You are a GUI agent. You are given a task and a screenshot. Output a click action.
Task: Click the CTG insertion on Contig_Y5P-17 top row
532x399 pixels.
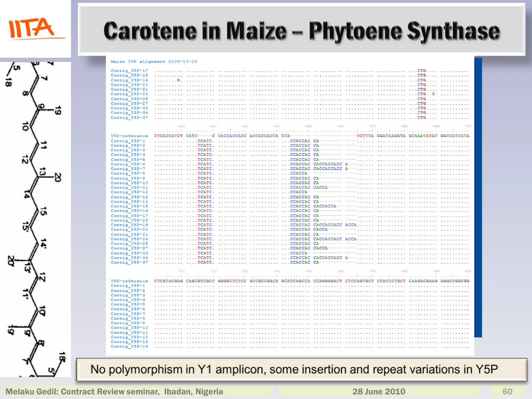[x=422, y=71]
